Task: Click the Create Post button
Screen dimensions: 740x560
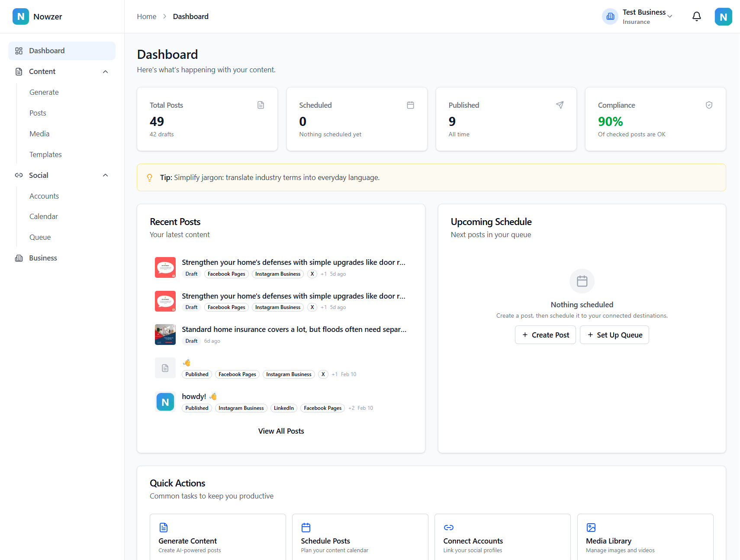Action: [545, 335]
